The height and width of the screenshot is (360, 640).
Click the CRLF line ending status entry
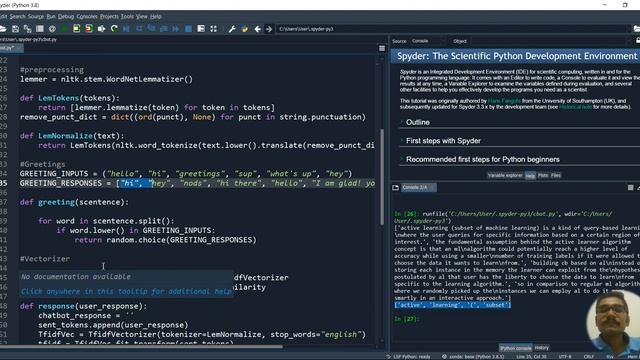tap(588, 356)
